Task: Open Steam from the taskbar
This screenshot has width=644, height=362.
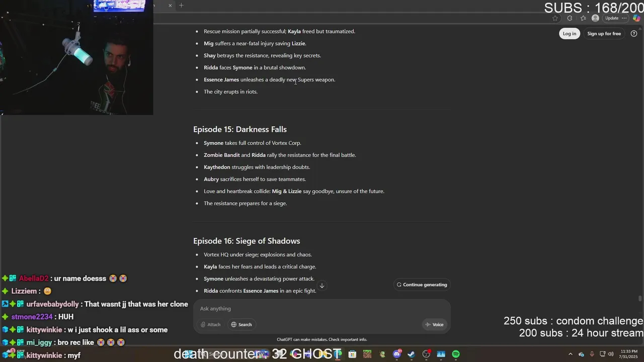Action: pos(411,354)
